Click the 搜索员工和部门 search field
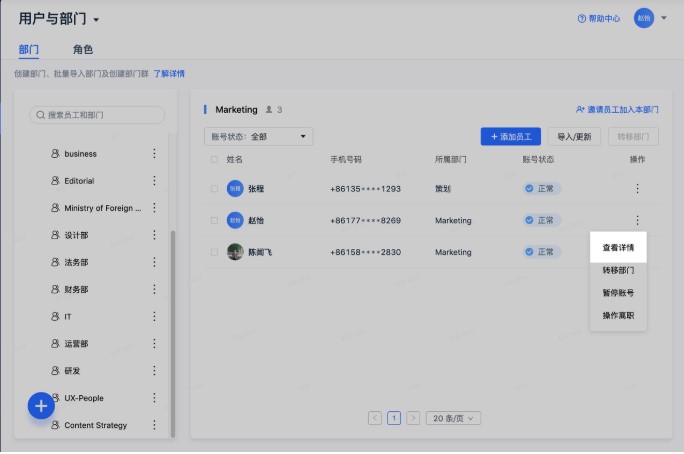 click(97, 115)
